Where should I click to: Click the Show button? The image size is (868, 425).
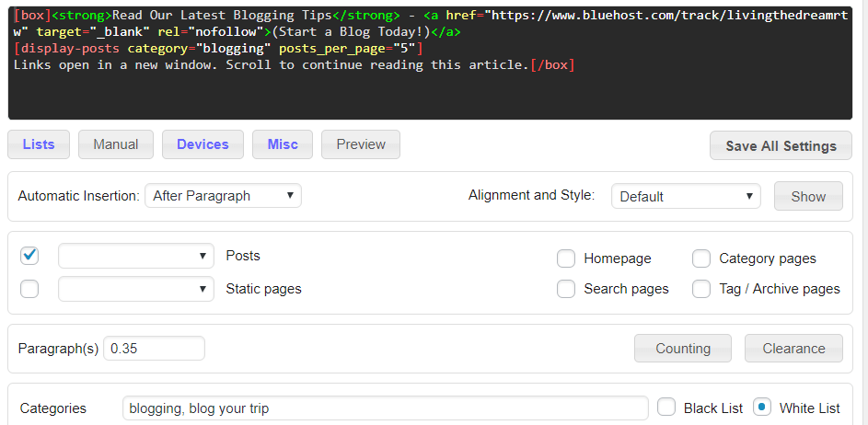[808, 197]
